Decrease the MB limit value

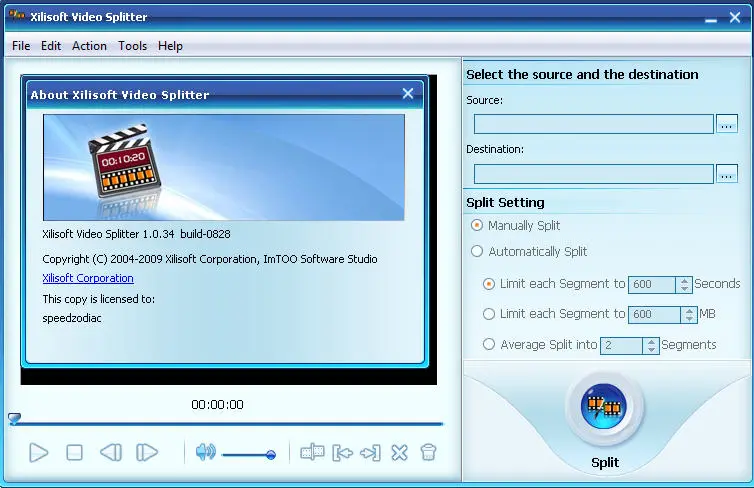pos(689,319)
